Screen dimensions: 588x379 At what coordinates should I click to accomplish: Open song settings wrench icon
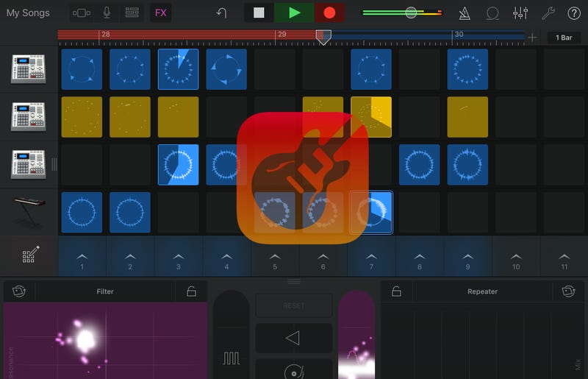(548, 13)
